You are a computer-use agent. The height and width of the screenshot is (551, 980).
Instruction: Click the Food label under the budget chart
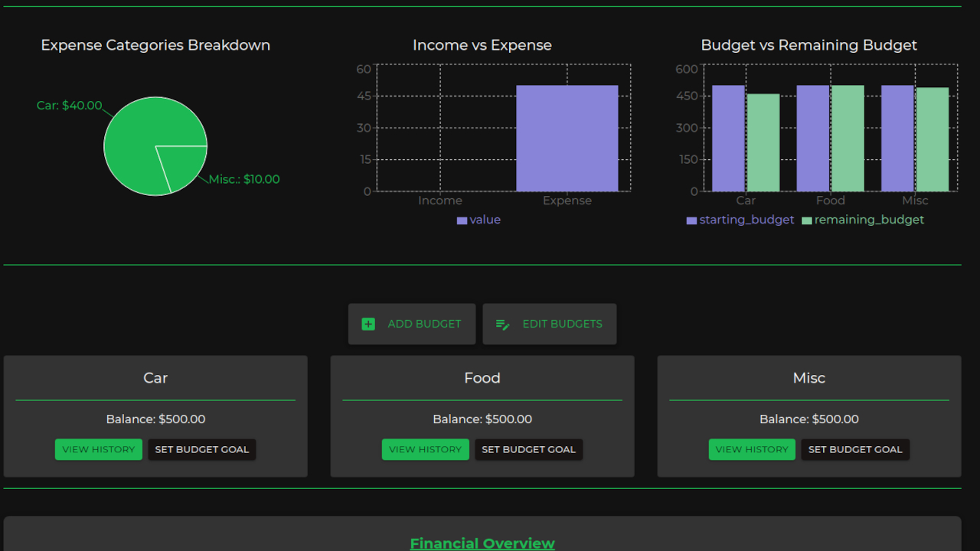831,201
